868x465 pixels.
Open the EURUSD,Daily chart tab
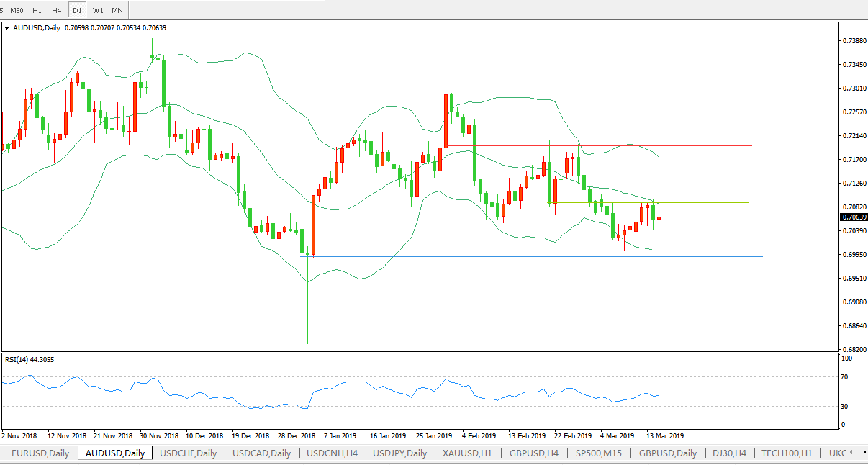(40, 453)
